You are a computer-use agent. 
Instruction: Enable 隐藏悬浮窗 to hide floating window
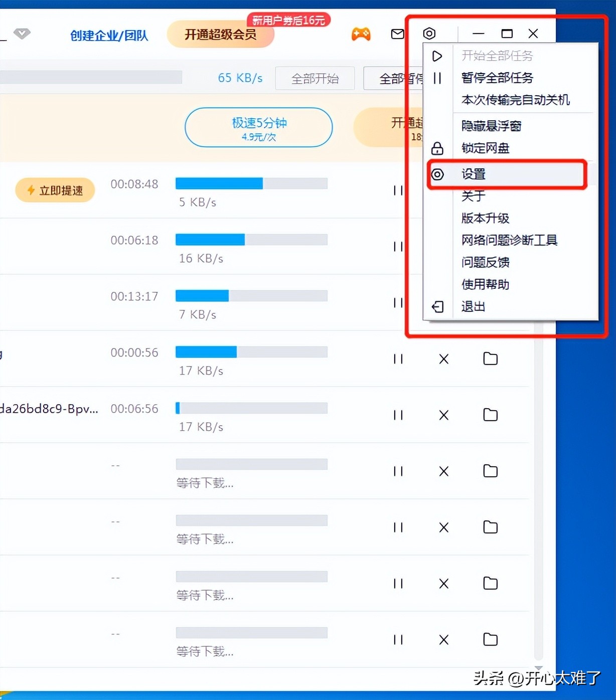pos(492,126)
